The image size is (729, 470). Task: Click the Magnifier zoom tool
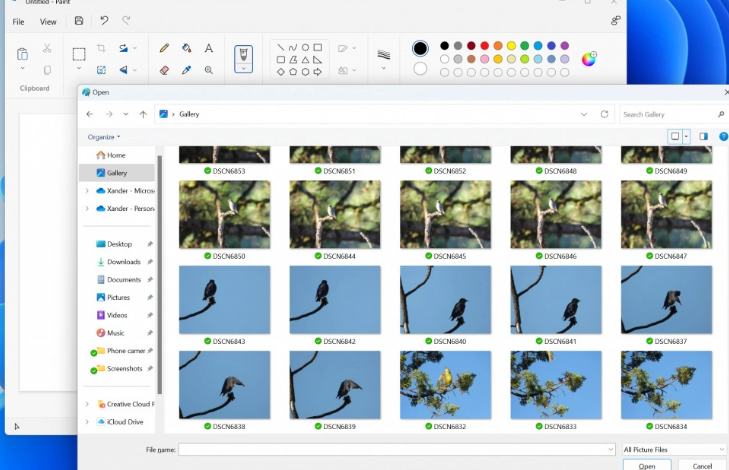[x=209, y=70]
